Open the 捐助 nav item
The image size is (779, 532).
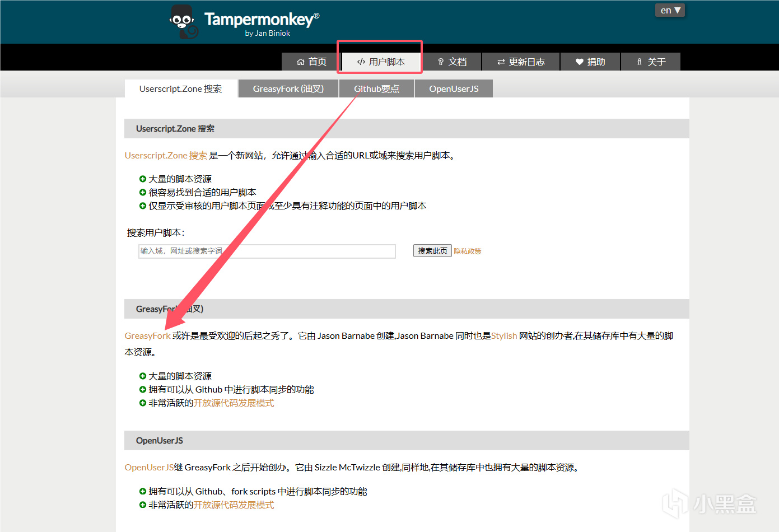(590, 62)
